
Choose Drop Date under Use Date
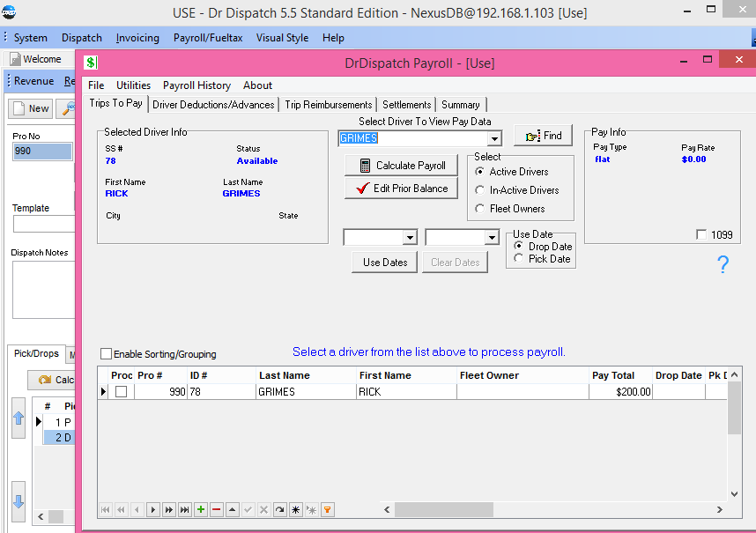pos(518,246)
